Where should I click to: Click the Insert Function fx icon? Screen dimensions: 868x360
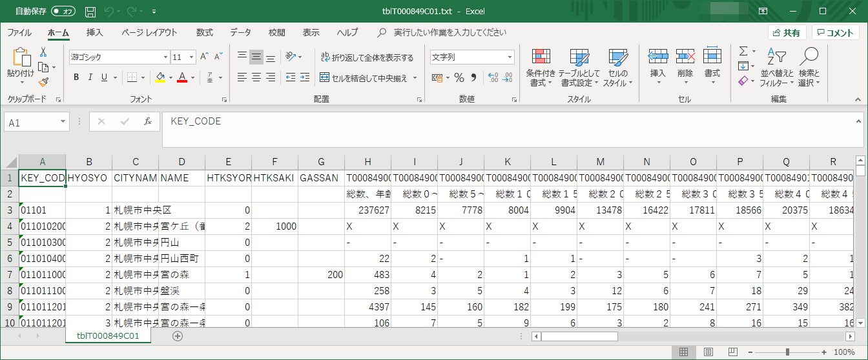tap(148, 121)
